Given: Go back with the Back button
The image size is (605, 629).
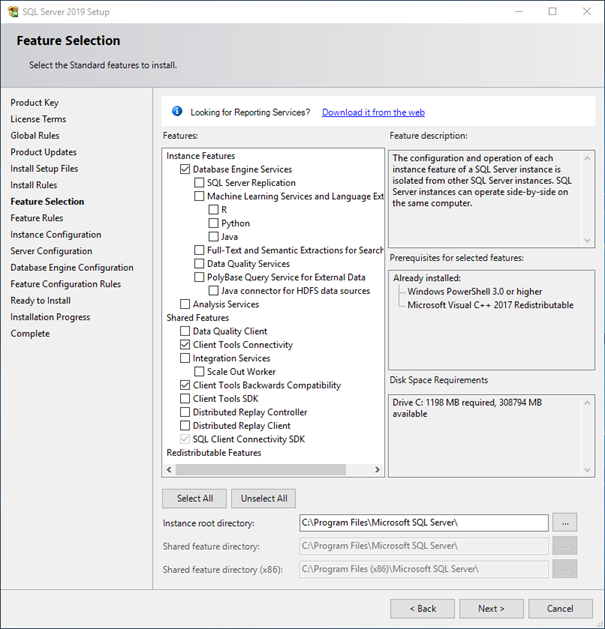Looking at the screenshot, I should click(x=422, y=609).
